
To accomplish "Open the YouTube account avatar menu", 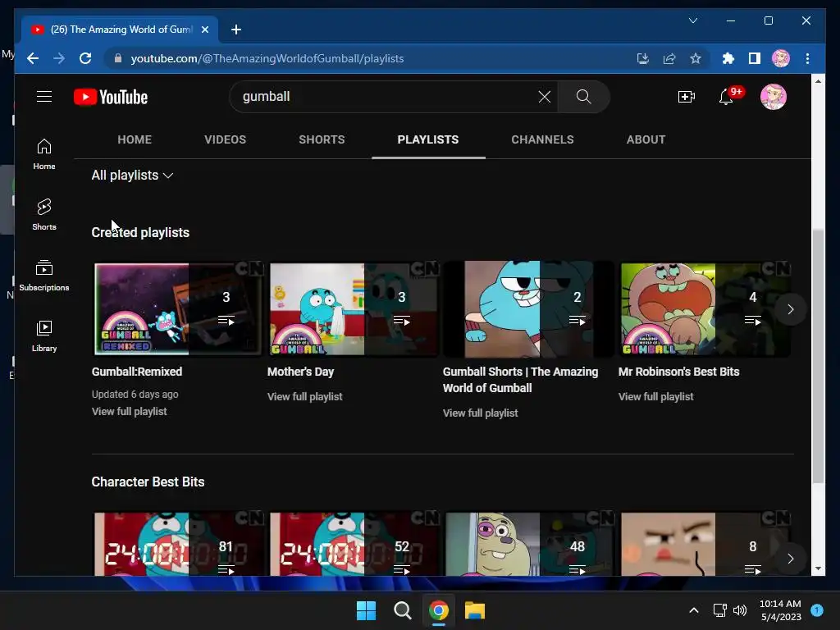I will click(773, 97).
